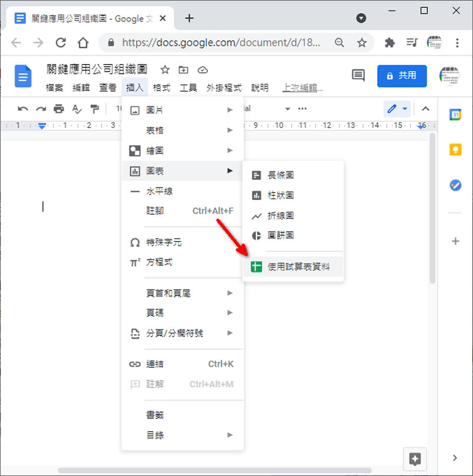Click the vertical scrollbar of the document

pos(432,208)
